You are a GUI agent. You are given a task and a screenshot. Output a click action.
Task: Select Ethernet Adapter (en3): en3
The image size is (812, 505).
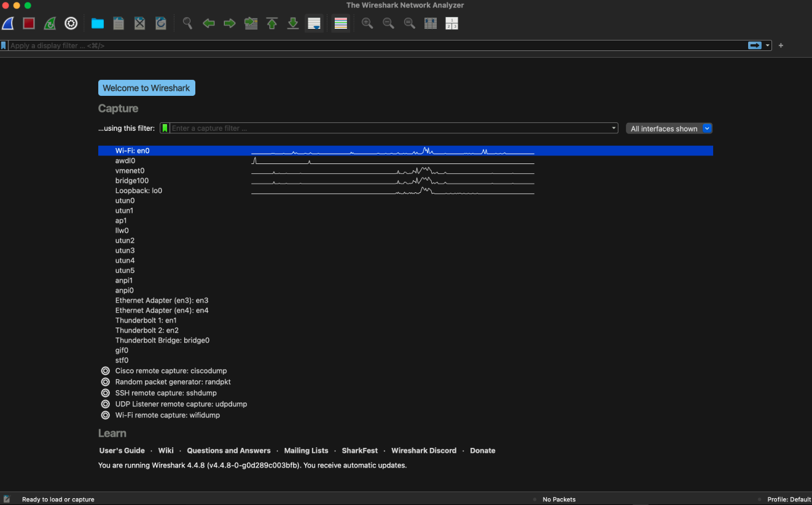[x=405, y=300]
